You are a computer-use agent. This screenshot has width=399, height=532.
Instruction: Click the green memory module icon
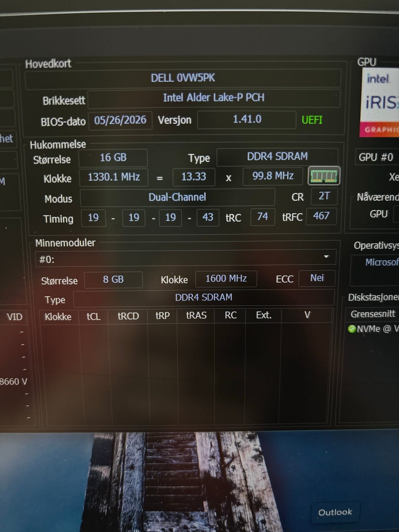click(x=324, y=176)
